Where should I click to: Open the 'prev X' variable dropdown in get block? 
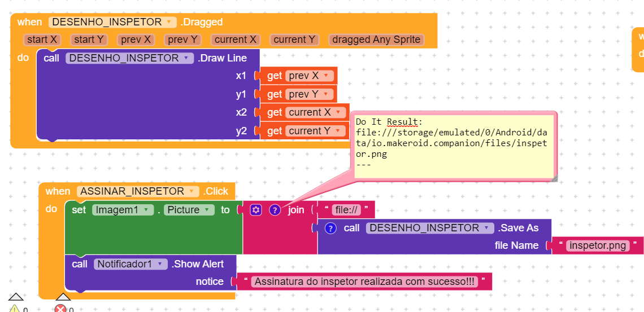click(x=309, y=76)
